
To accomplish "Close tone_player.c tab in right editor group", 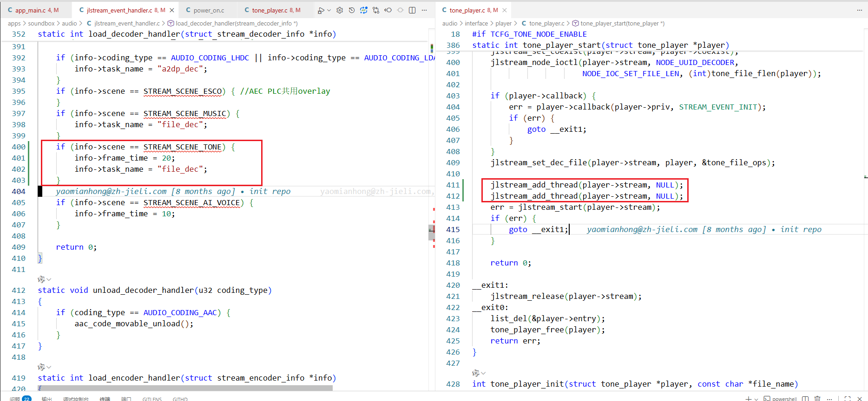I will point(505,10).
